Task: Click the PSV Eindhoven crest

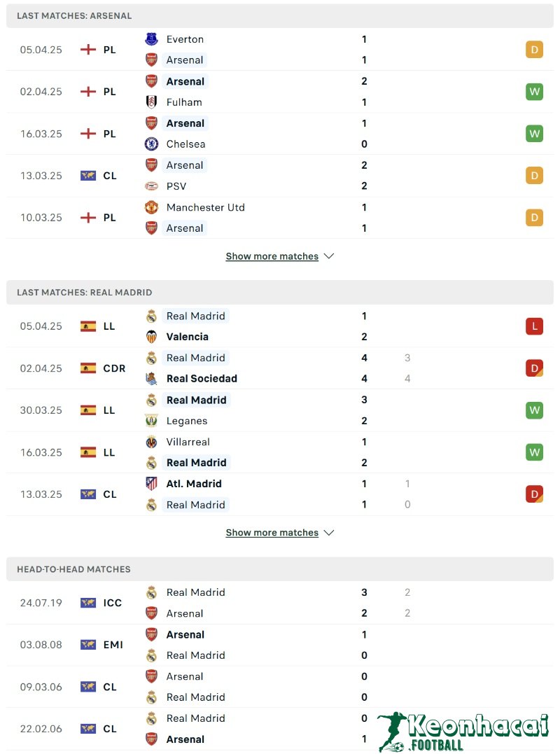Action: pos(151,186)
